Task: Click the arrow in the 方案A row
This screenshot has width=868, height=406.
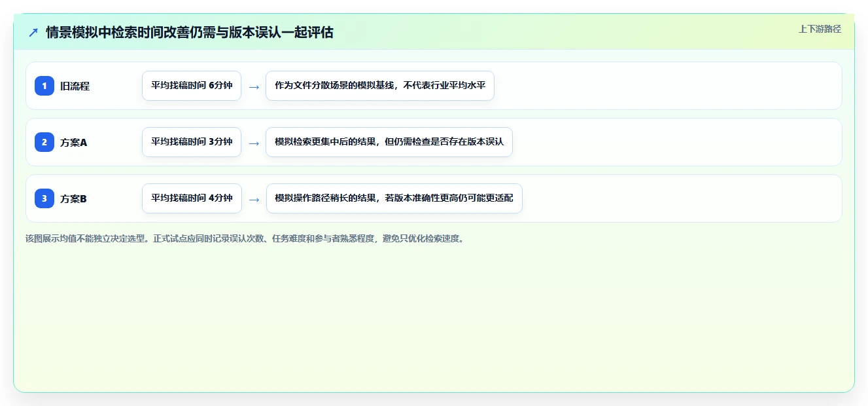Action: (x=254, y=143)
